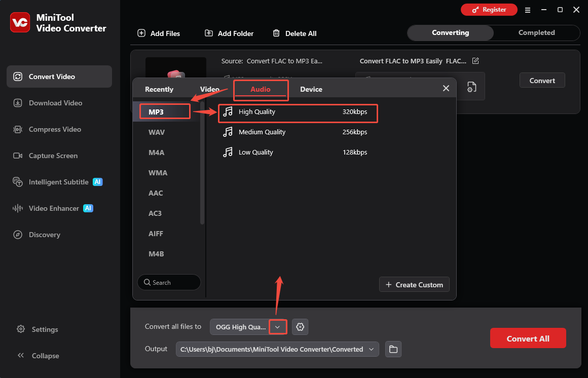
Task: Open the Download Video section
Action: 59,103
